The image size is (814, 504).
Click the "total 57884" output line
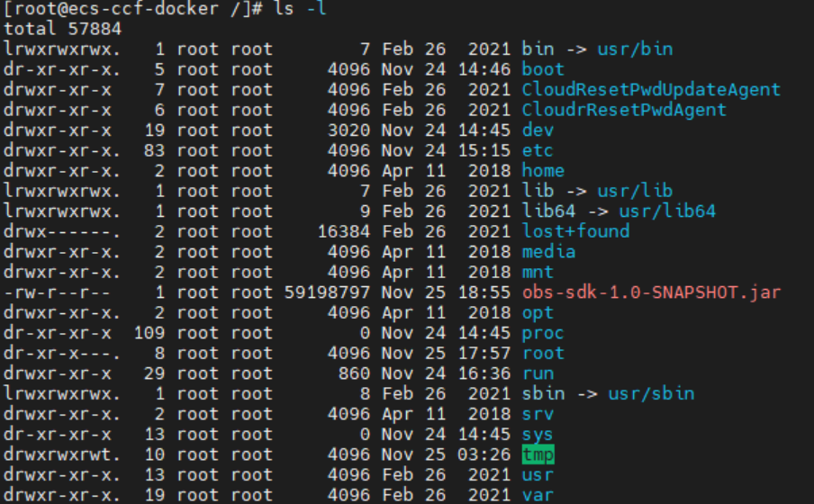coord(61,29)
